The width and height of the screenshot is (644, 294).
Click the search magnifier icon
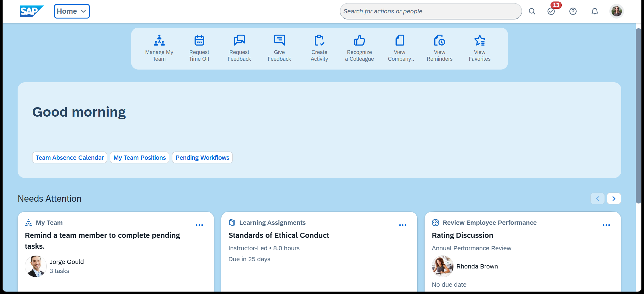pyautogui.click(x=532, y=11)
